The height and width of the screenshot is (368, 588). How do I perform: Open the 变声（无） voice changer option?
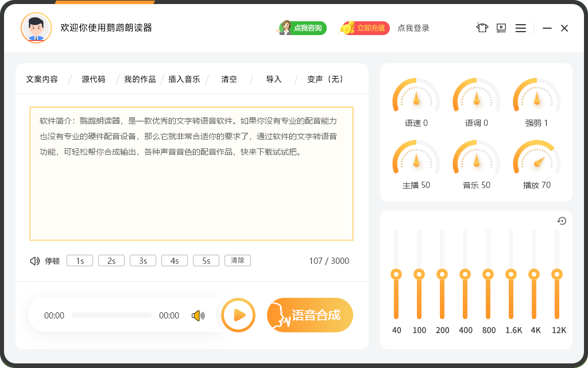[325, 79]
